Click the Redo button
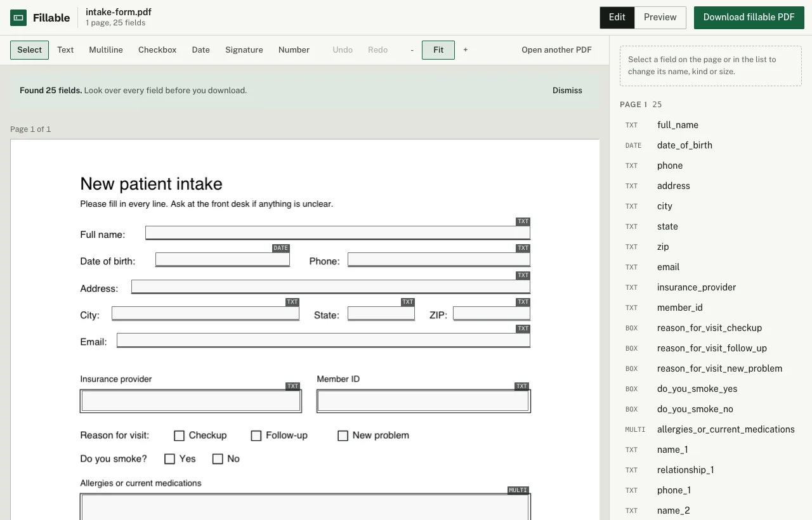 click(378, 50)
